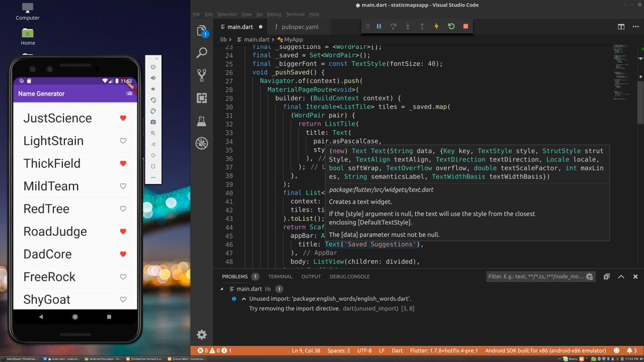
Task: Open the Extensions view icon
Action: click(x=202, y=98)
